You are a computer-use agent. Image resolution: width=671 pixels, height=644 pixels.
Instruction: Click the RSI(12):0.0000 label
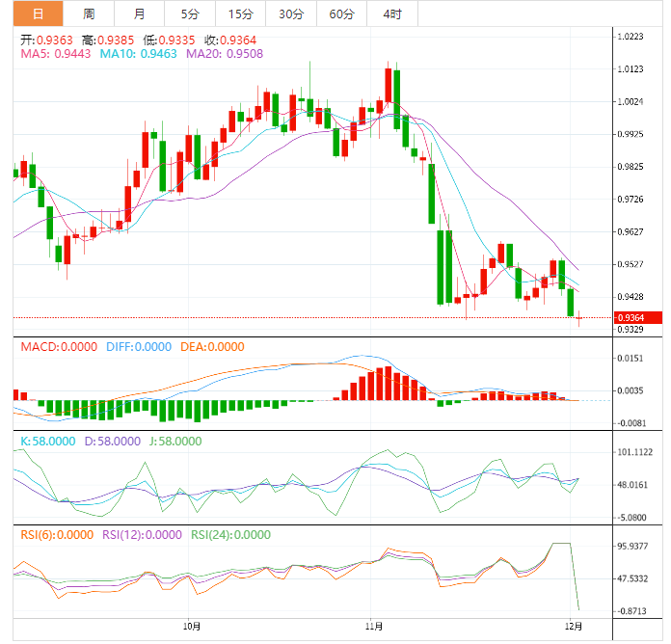(x=142, y=535)
